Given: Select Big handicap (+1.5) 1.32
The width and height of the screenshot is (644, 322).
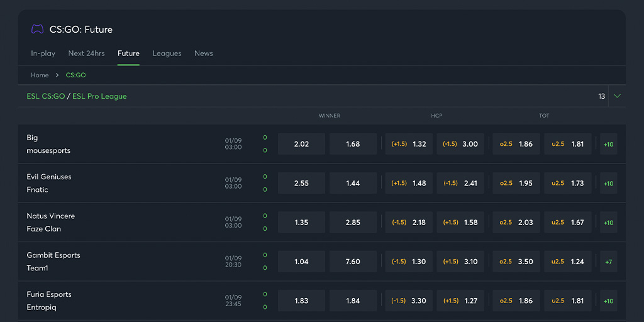Looking at the screenshot, I should coord(409,144).
